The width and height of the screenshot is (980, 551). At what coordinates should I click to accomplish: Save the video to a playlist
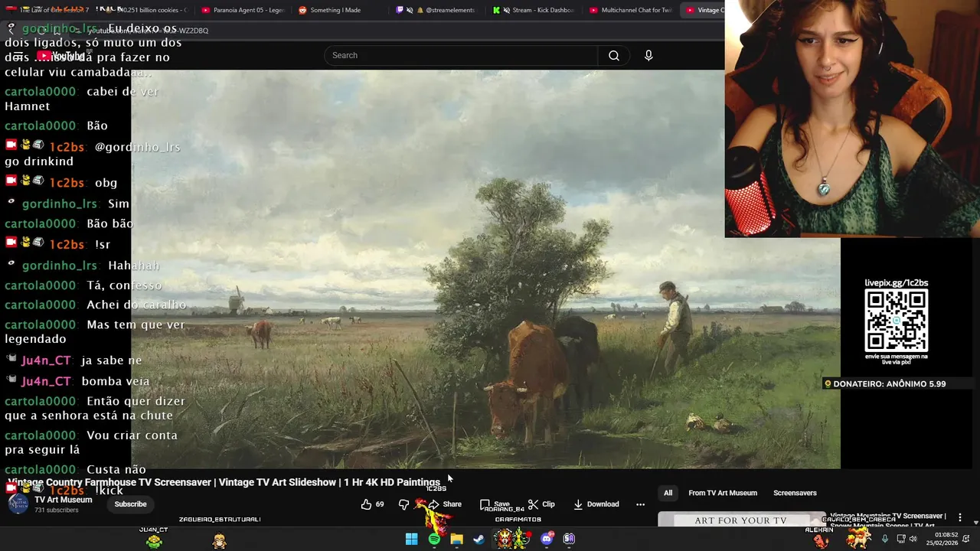(495, 504)
